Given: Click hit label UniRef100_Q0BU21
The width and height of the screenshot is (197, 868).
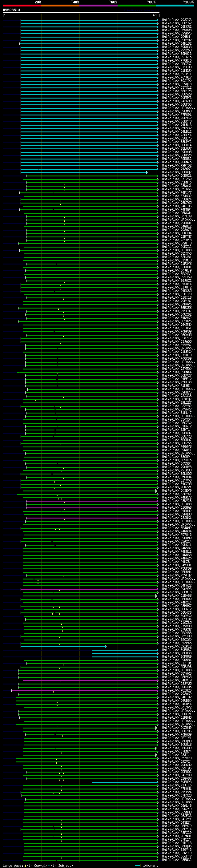Looking at the screenshot, I should click(177, 176).
